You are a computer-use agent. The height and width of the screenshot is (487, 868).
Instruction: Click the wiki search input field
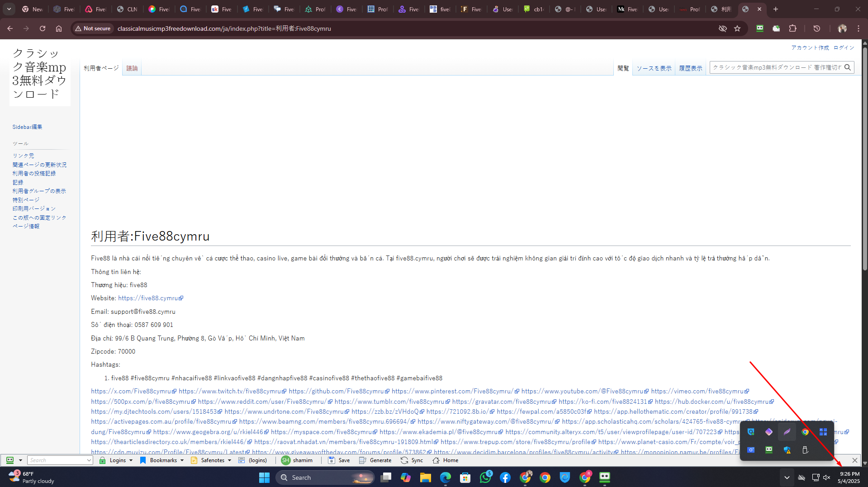(776, 67)
